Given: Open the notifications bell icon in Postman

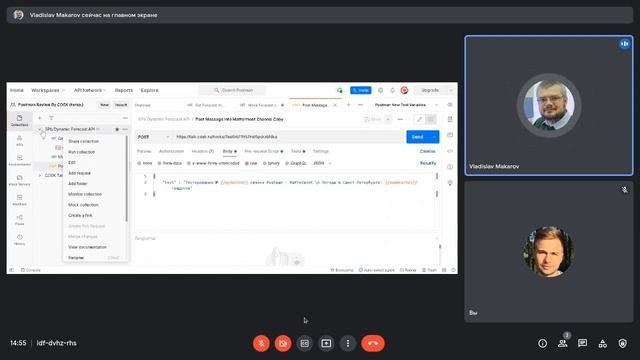Looking at the screenshot, I should tap(392, 90).
